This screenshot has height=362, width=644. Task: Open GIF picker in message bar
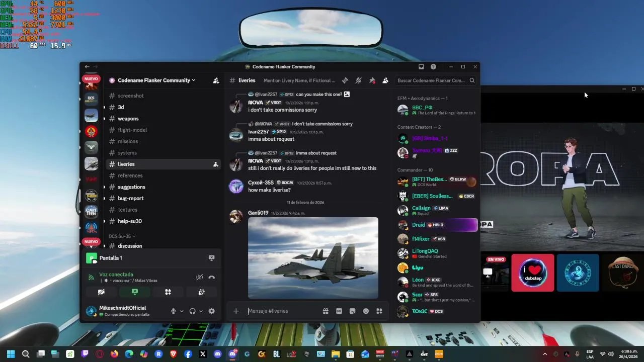pyautogui.click(x=339, y=311)
